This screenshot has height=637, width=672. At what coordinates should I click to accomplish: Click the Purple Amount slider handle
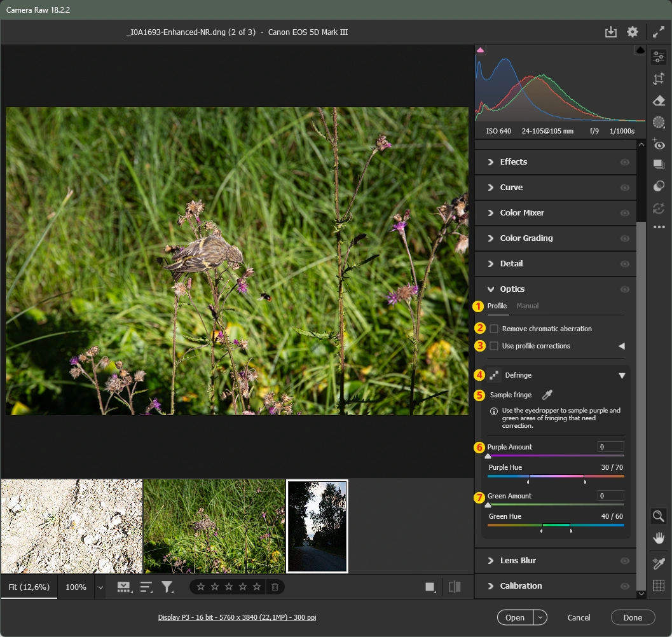pyautogui.click(x=488, y=456)
